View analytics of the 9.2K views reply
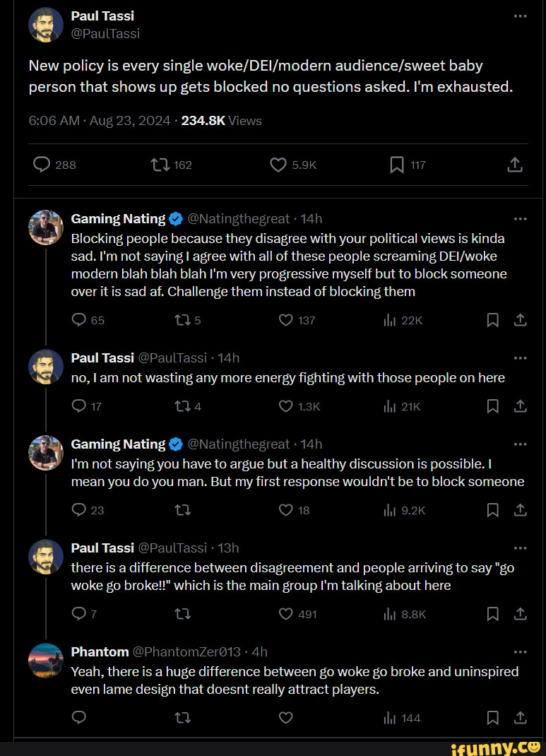 (389, 510)
